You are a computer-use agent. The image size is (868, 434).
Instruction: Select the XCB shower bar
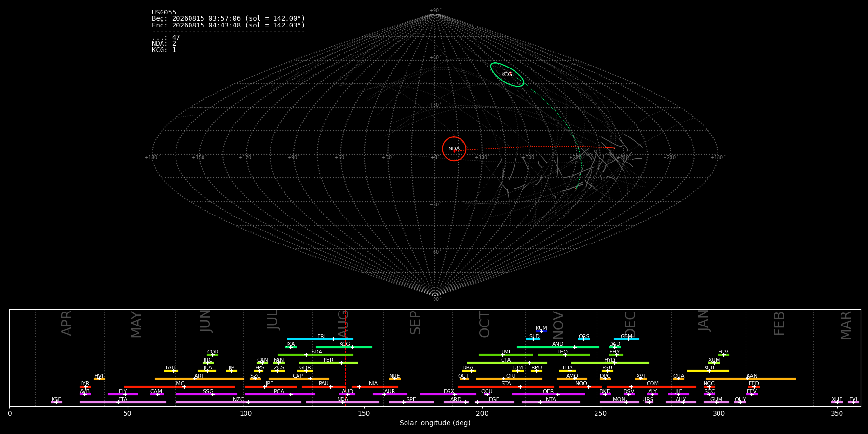708,371
